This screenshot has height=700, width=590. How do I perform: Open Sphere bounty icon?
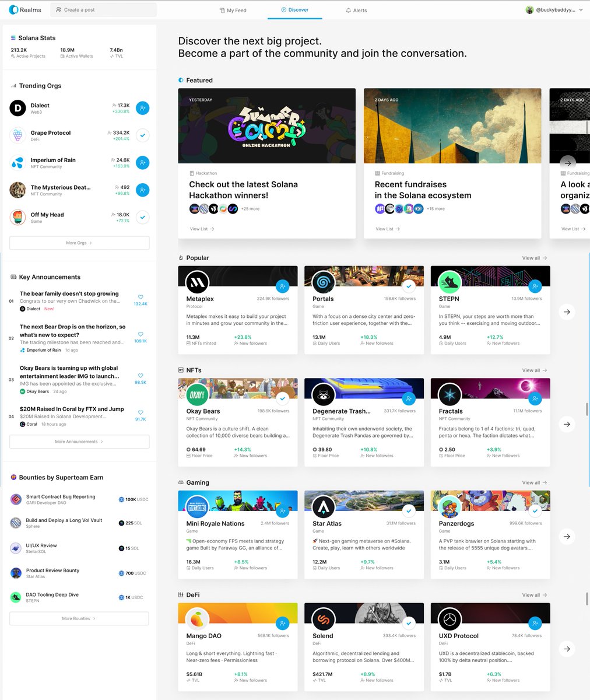[16, 523]
